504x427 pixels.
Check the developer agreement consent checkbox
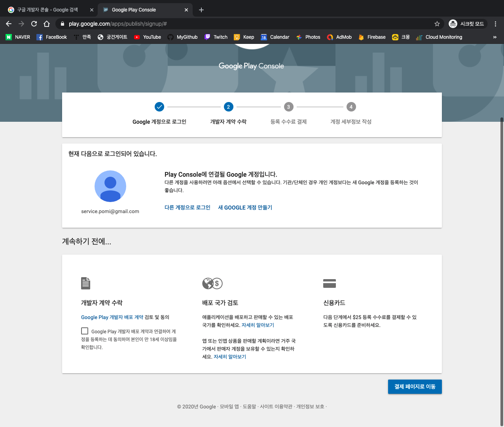tap(85, 331)
